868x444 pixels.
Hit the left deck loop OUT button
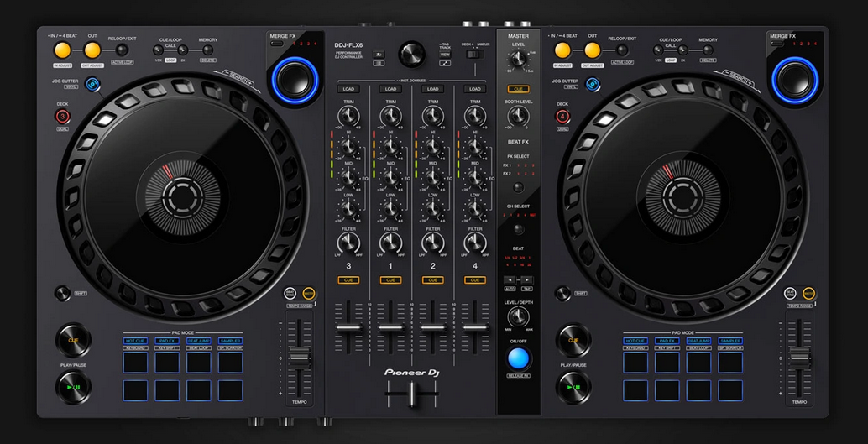tap(92, 50)
